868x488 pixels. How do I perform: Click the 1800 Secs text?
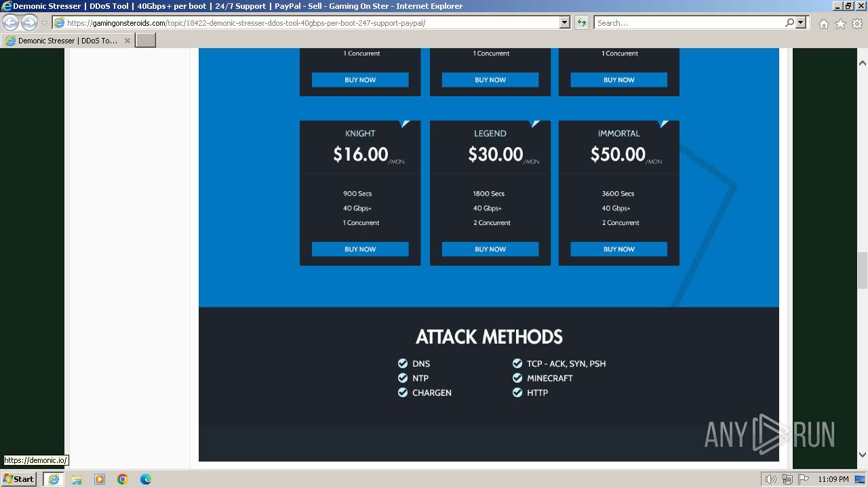[489, 194]
